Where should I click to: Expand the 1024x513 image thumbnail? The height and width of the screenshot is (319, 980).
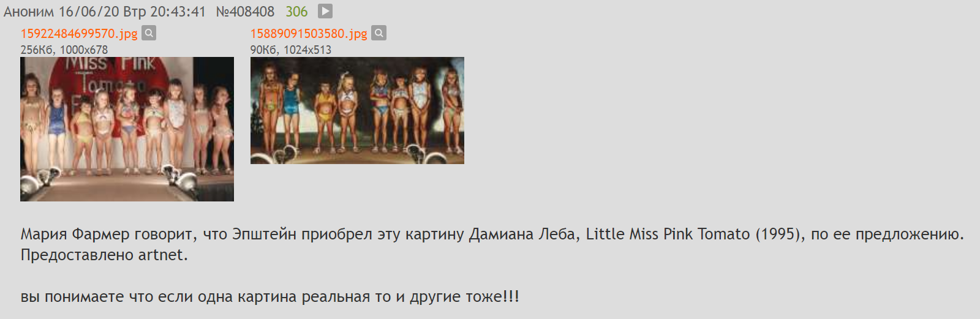[x=357, y=110]
